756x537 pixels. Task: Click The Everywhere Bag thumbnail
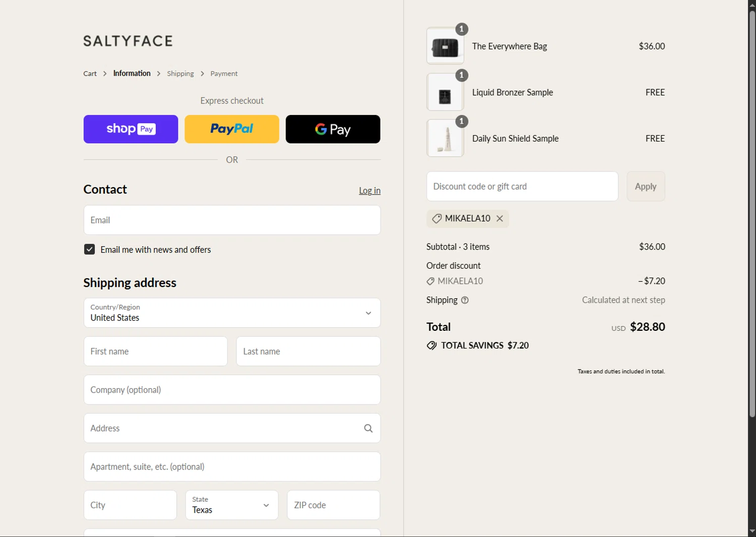[445, 46]
